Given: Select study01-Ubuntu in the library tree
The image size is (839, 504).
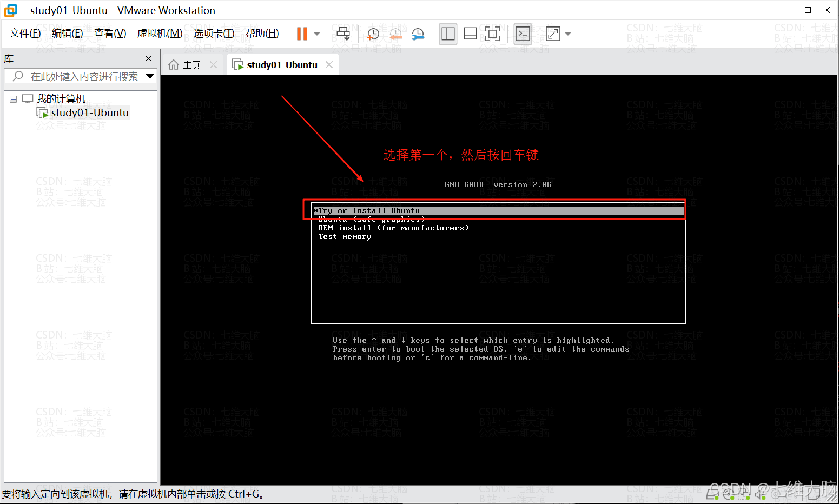Looking at the screenshot, I should [x=90, y=112].
